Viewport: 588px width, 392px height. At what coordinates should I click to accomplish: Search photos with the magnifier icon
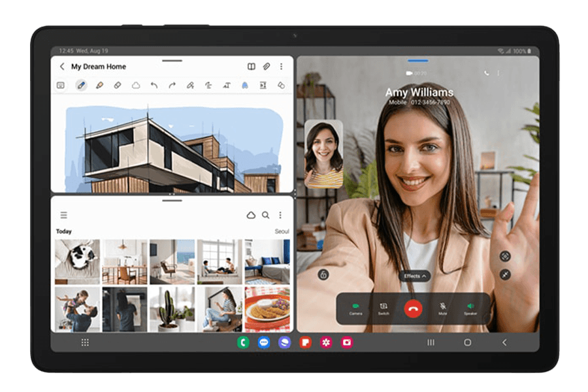click(x=266, y=215)
